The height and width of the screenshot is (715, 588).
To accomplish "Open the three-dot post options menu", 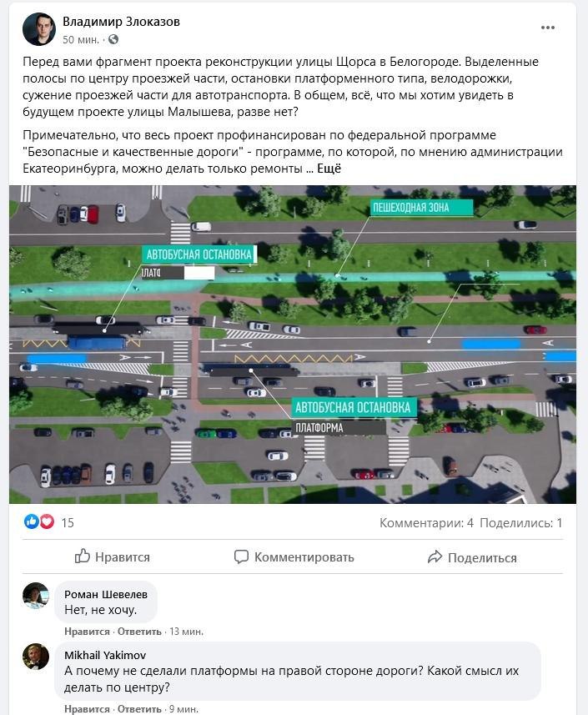I will (547, 28).
